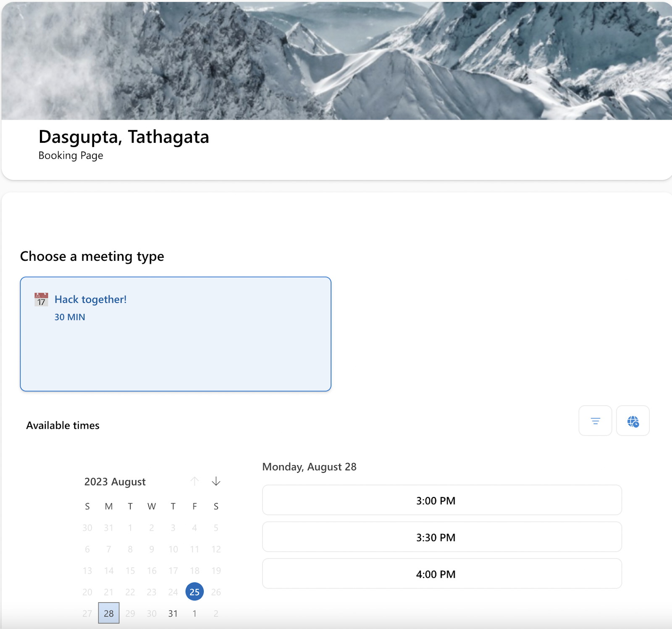Click greyed date 29 in calendar
Viewport: 672px width, 629px height.
[x=130, y=613]
